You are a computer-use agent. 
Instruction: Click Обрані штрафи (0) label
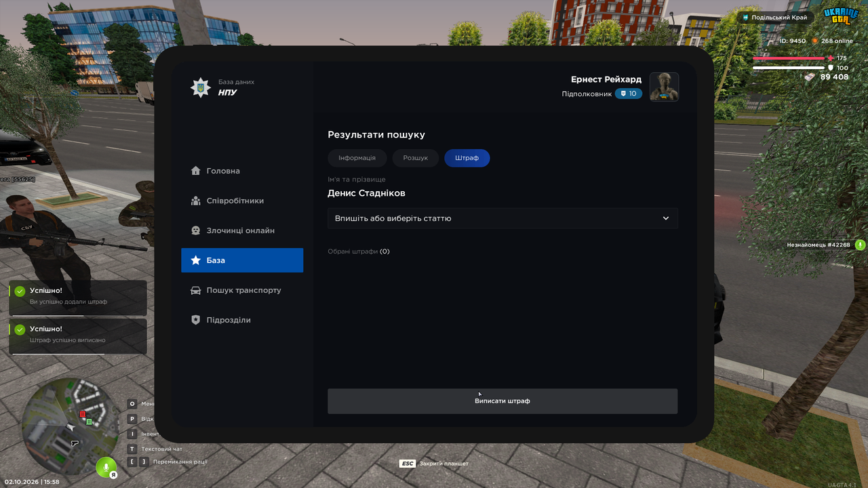(359, 251)
